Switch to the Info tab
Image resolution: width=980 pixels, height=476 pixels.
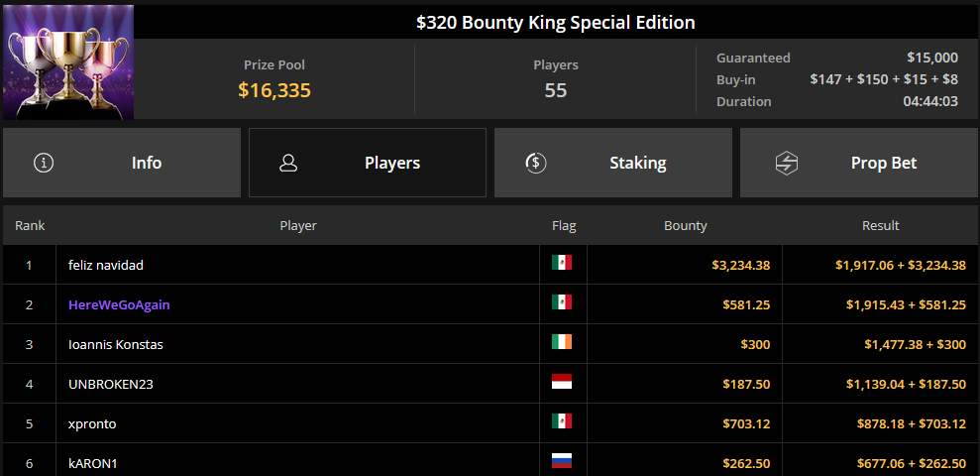tap(122, 164)
